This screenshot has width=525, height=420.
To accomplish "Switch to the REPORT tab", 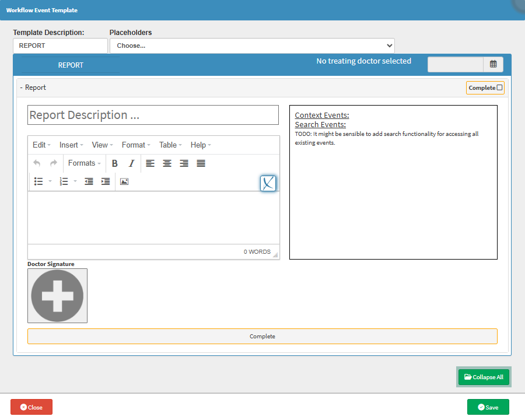I will [x=71, y=65].
